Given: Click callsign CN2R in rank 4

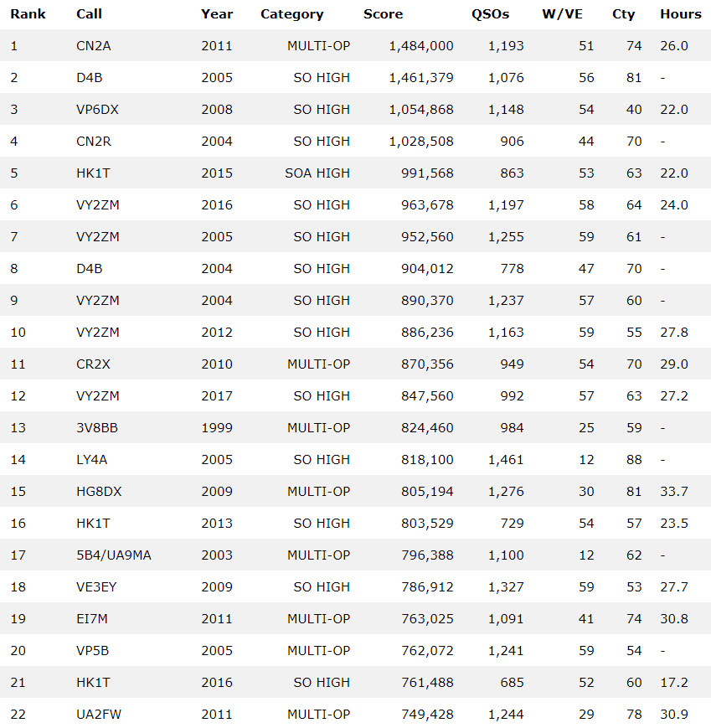Looking at the screenshot, I should (93, 142).
